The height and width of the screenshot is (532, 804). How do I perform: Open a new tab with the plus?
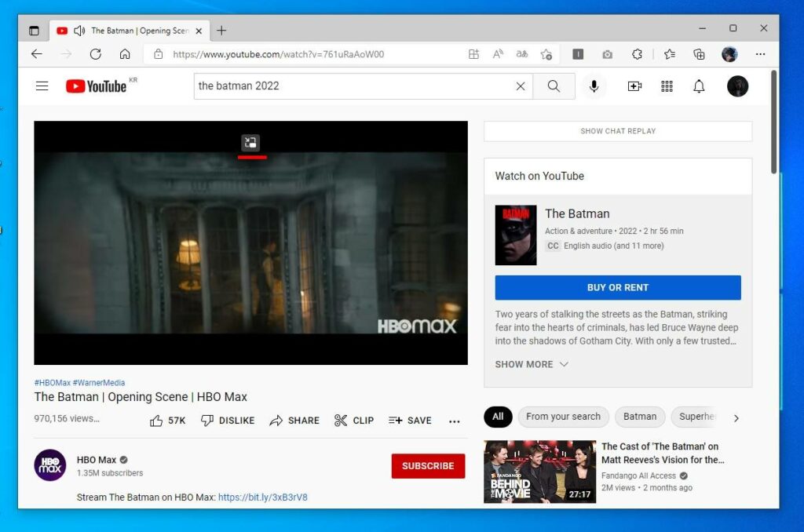pos(221,31)
